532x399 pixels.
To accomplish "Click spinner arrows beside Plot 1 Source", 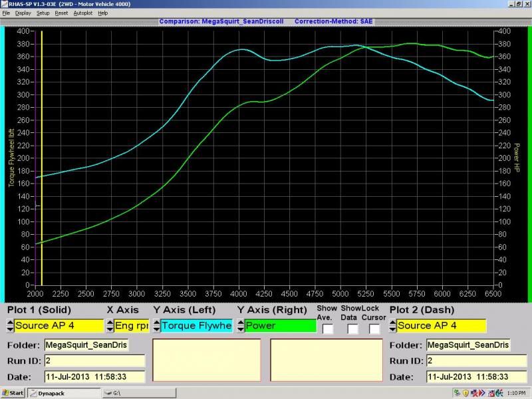I will tap(10, 326).
